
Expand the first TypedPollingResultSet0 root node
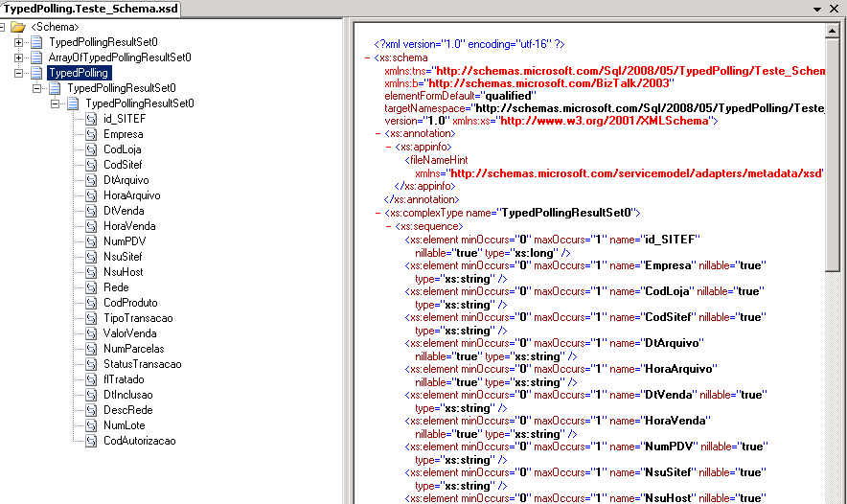(x=18, y=42)
